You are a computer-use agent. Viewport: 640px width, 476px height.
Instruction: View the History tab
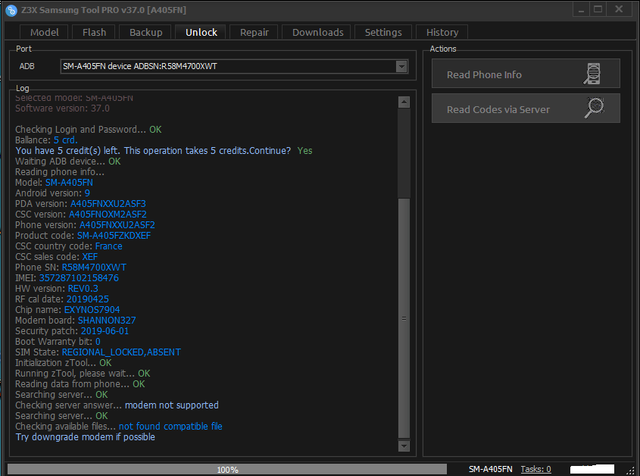point(442,32)
